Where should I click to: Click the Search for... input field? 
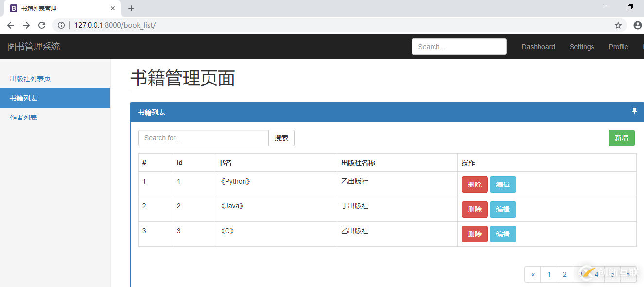pos(203,138)
